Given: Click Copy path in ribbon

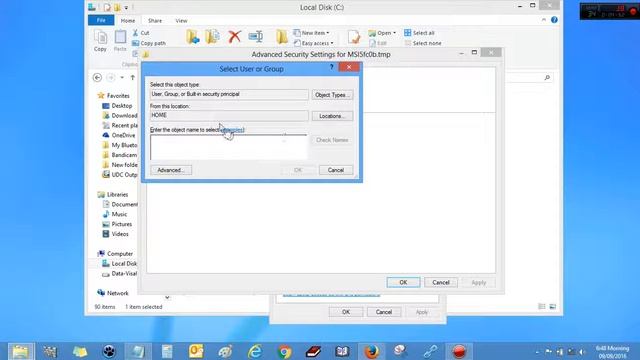Looking at the screenshot, I should tap(149, 43).
